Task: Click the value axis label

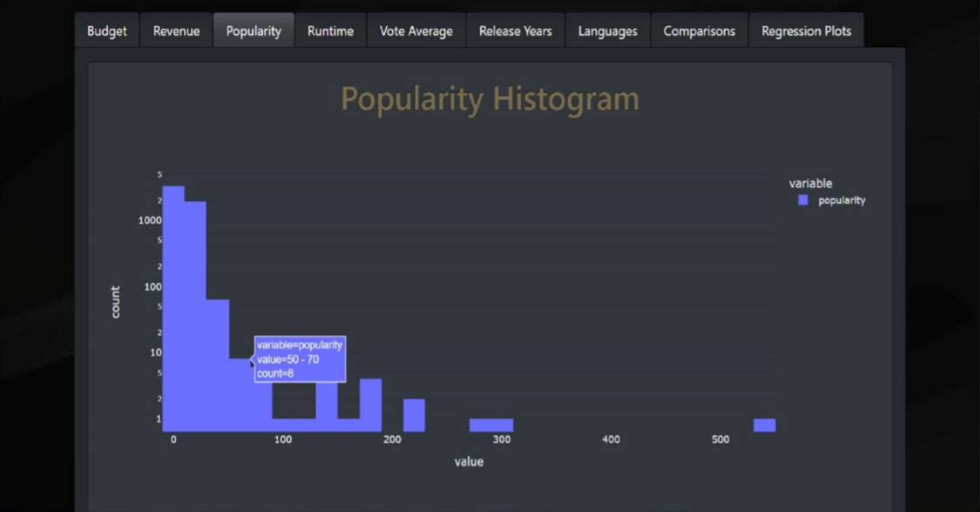Action: pos(469,461)
